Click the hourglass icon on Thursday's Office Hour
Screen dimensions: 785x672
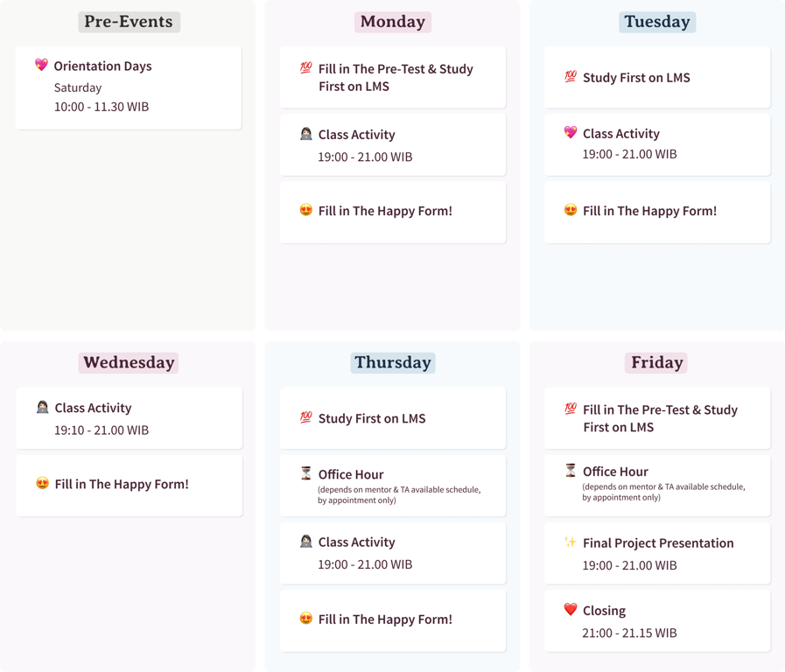point(306,472)
